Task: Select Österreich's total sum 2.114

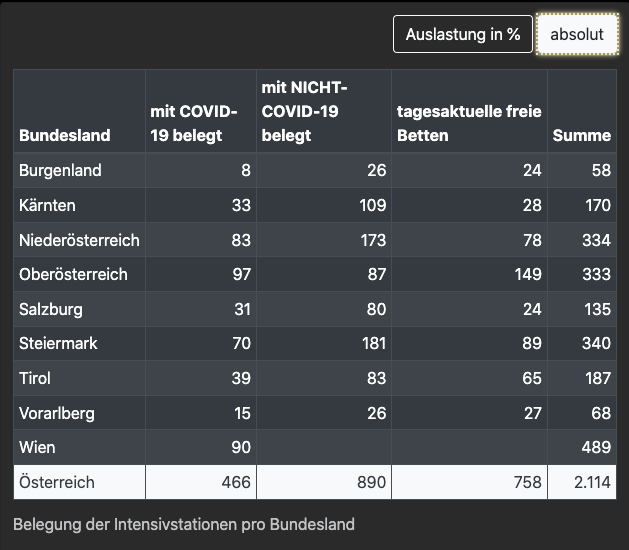Action: click(591, 482)
